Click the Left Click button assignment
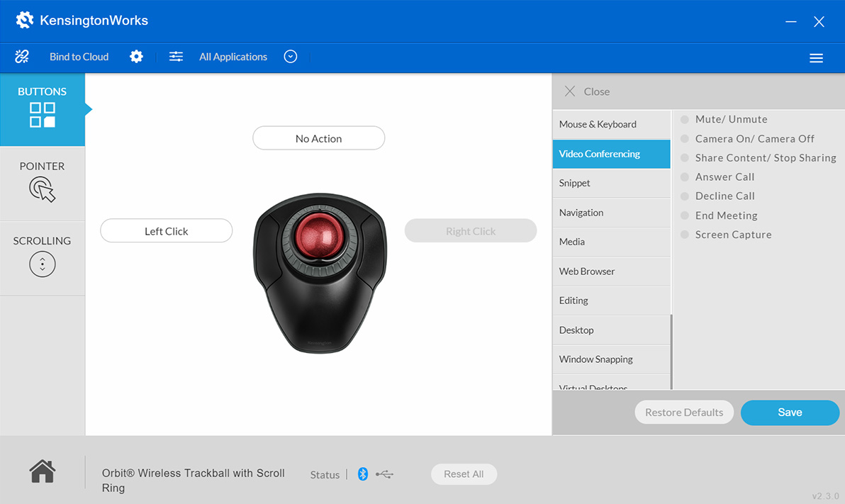The image size is (845, 504). click(166, 231)
